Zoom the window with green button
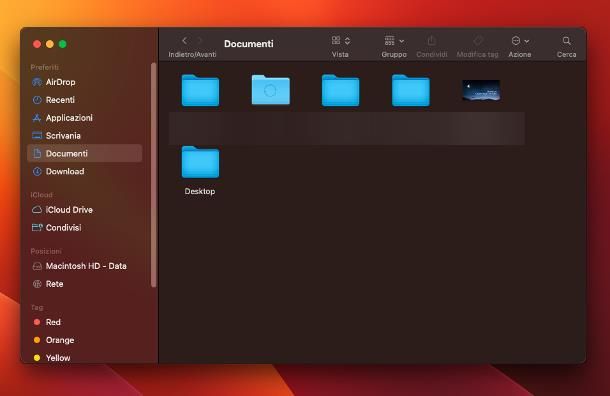The image size is (610, 396). (63, 44)
